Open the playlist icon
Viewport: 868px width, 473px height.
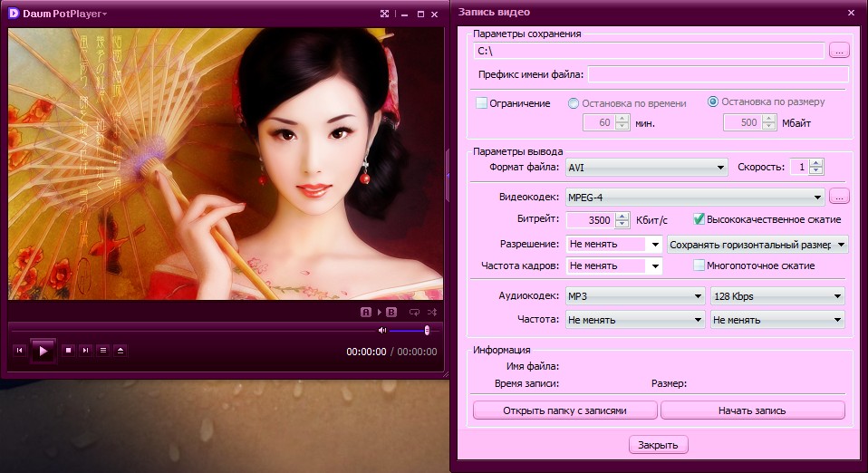[102, 350]
